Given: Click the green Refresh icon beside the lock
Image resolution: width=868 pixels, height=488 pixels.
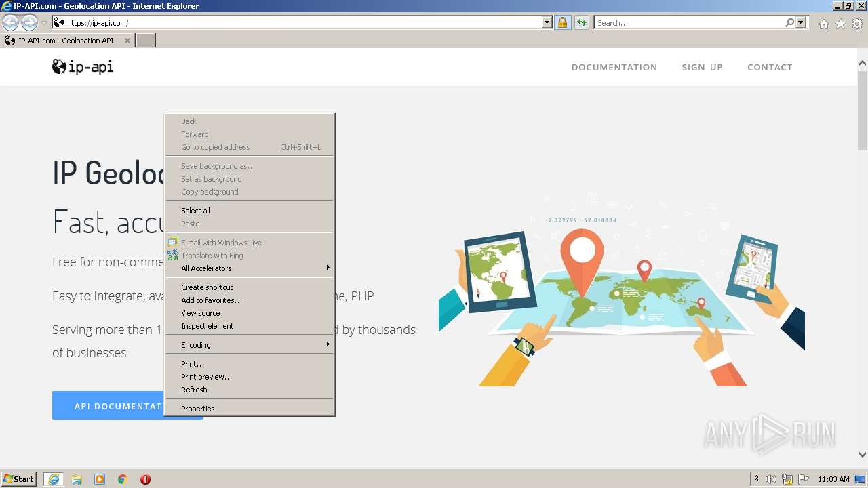Looking at the screenshot, I should coord(582,23).
